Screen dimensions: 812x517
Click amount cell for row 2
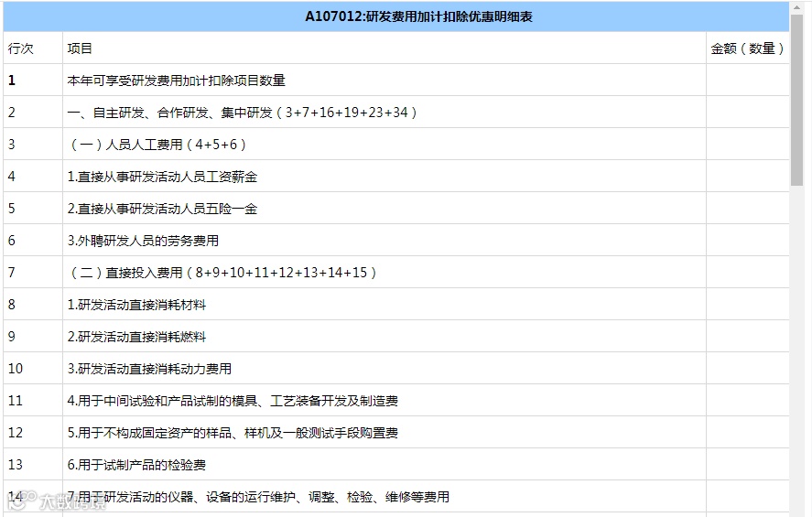748,113
